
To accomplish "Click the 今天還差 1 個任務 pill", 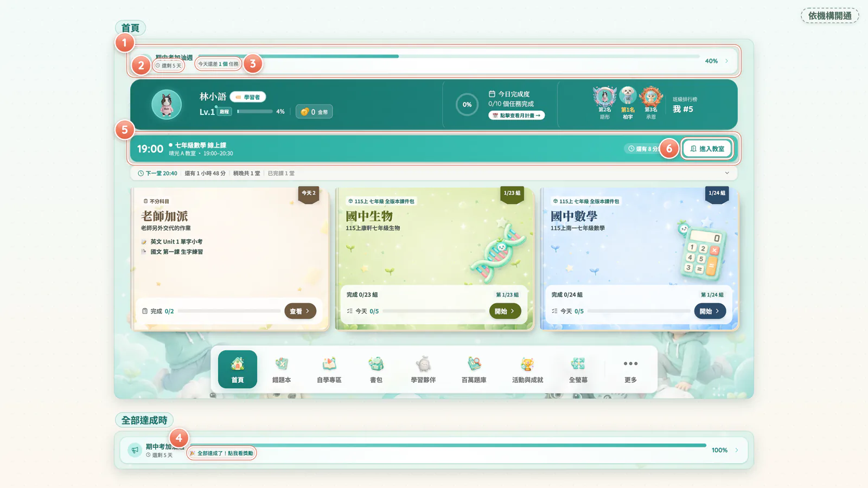I will click(x=218, y=64).
